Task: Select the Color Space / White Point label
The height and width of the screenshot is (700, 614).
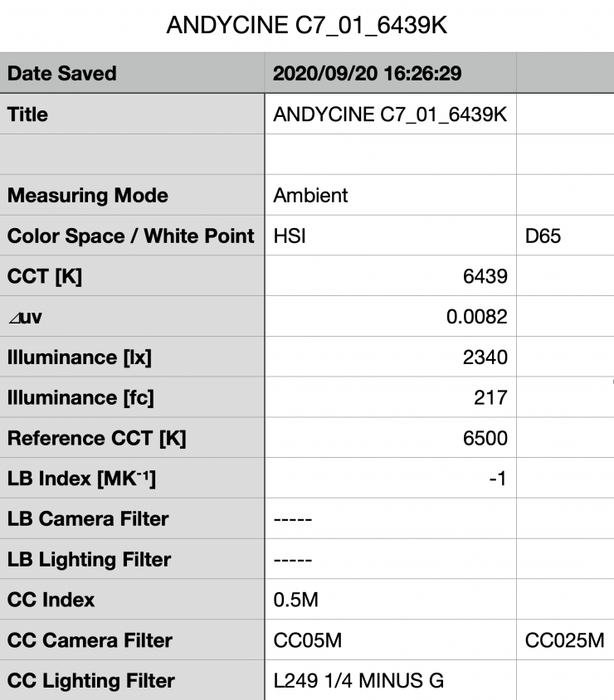Action: pos(131,236)
